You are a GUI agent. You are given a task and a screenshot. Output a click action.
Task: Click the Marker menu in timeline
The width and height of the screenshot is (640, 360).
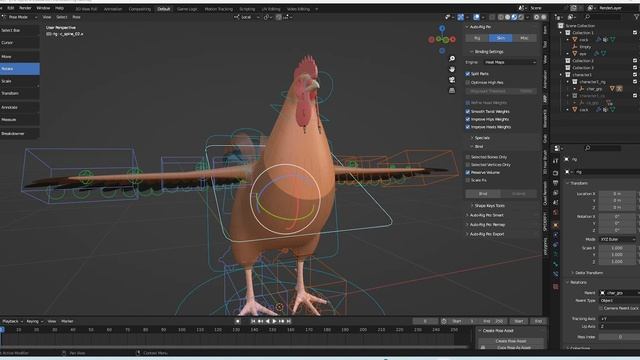tap(67, 322)
